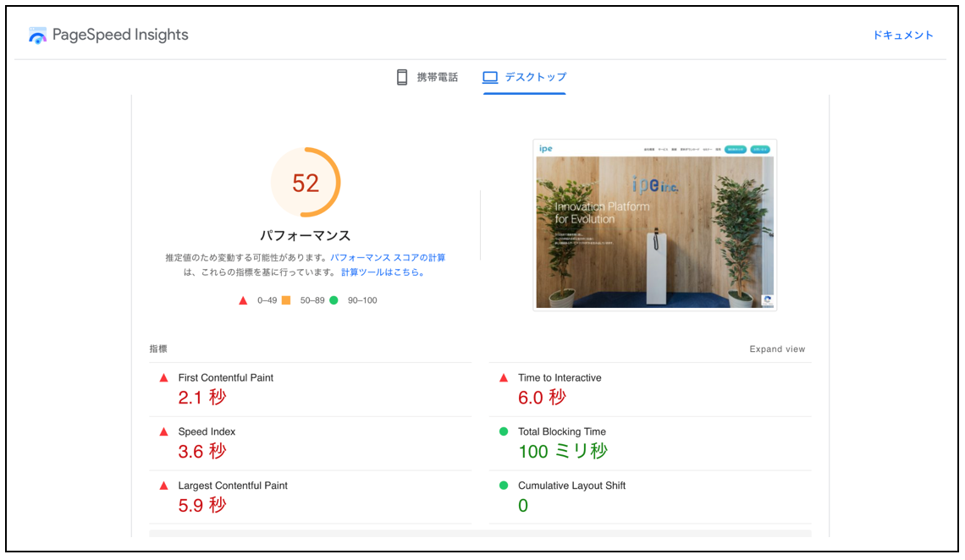Click the orange square 50–89 legend icon
The width and height of the screenshot is (965, 560).
(x=286, y=300)
